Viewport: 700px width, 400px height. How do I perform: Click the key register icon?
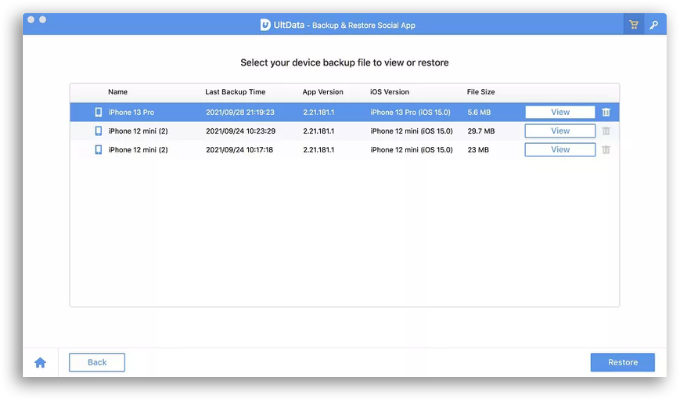654,25
